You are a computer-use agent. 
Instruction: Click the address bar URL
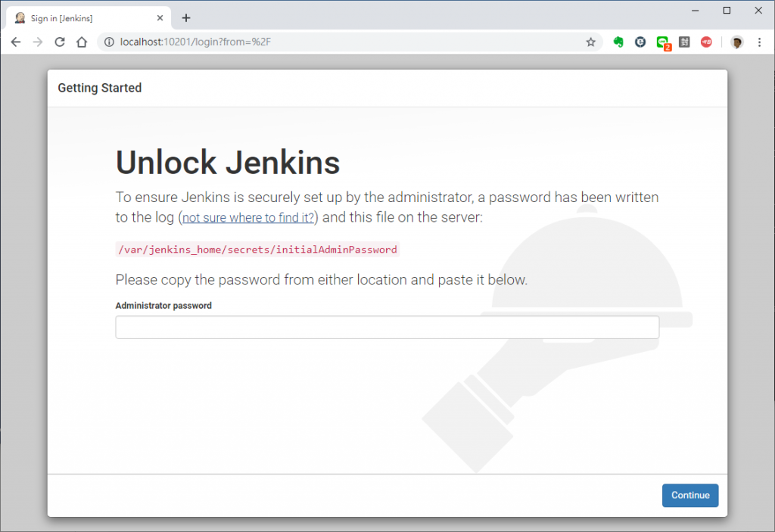click(x=196, y=42)
